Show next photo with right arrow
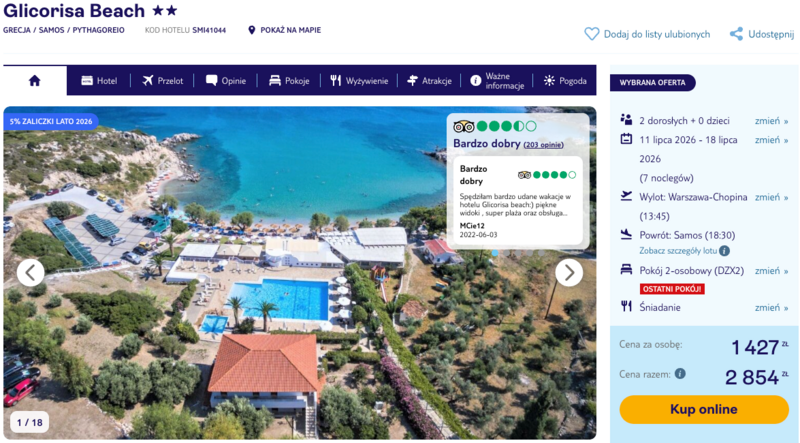This screenshot has width=800, height=443. coord(569,273)
